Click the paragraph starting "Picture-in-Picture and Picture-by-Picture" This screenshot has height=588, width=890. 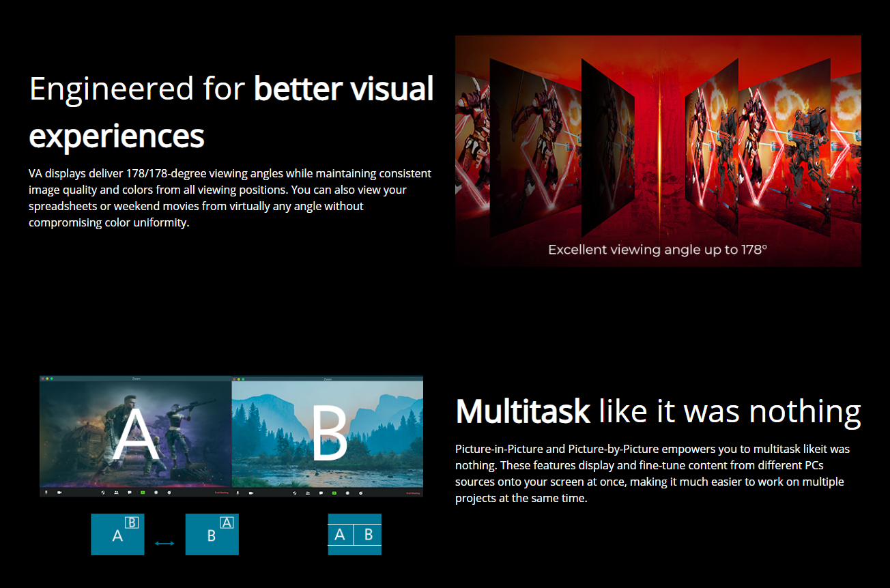[x=652, y=473]
